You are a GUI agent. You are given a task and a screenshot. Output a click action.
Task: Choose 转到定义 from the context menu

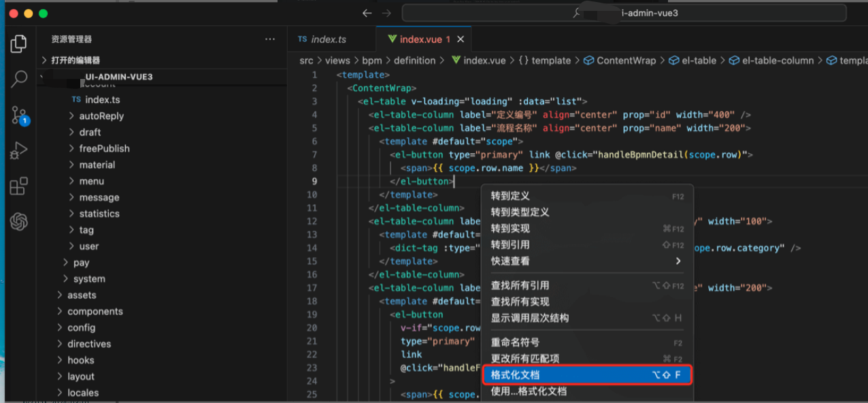587,196
